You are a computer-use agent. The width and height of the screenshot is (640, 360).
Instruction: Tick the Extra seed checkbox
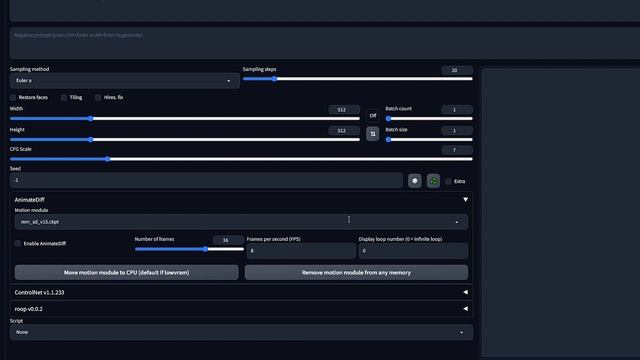(x=448, y=181)
